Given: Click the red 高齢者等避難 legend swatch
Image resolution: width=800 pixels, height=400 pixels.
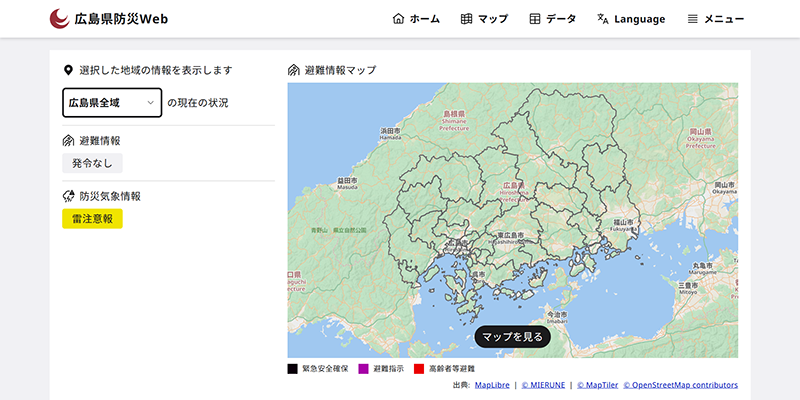Looking at the screenshot, I should point(419,368).
